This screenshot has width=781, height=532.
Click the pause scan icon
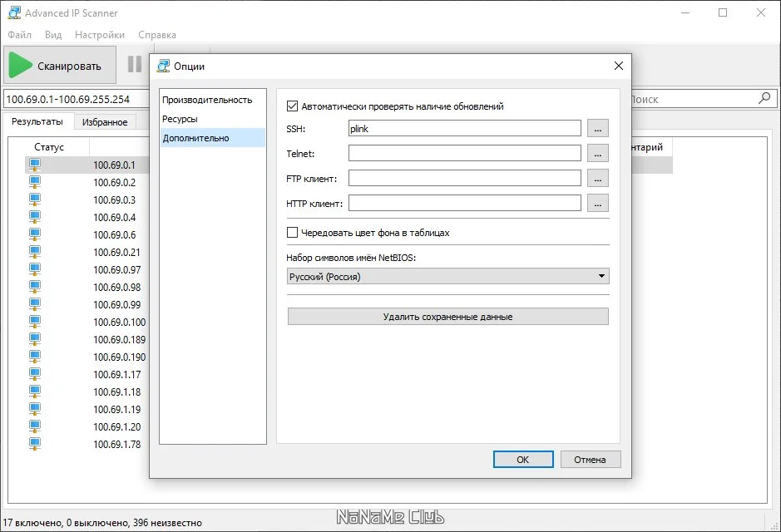135,64
